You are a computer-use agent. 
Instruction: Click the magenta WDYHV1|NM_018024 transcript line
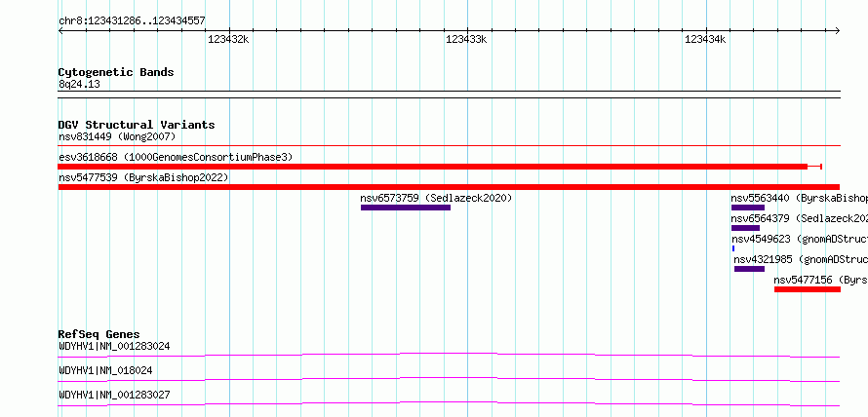click(449, 379)
